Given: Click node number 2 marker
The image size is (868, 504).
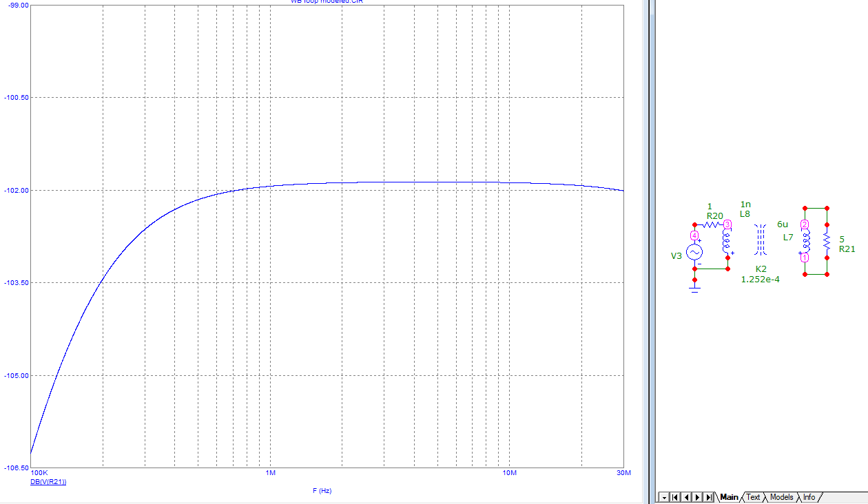Looking at the screenshot, I should tap(804, 225).
